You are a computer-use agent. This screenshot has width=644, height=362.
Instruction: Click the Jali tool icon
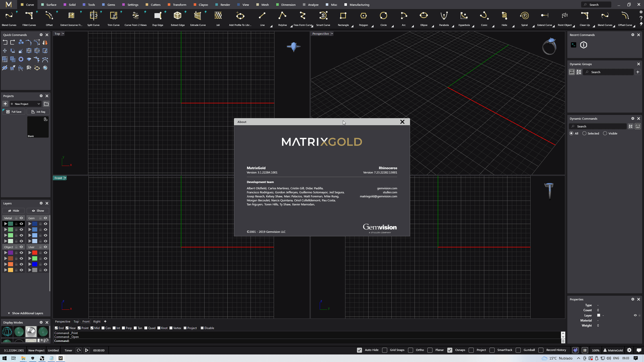pos(218,16)
